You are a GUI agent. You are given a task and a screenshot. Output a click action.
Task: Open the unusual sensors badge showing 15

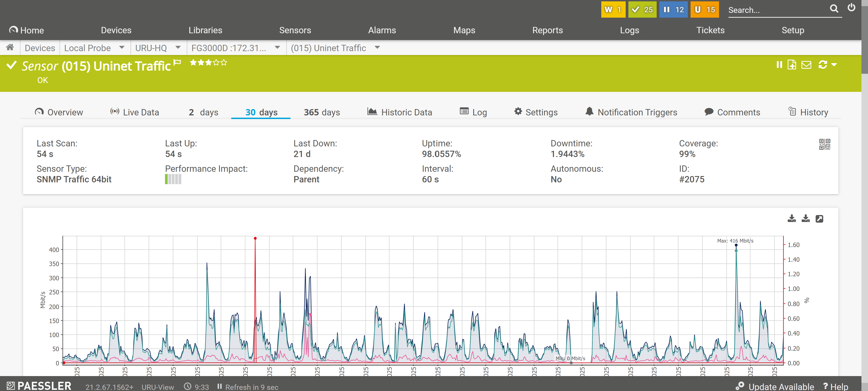click(x=705, y=10)
